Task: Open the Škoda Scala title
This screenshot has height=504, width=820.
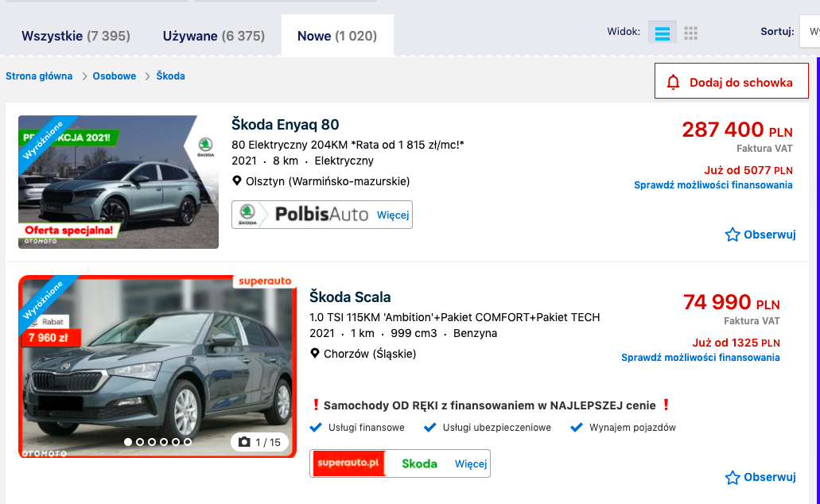Action: [350, 297]
